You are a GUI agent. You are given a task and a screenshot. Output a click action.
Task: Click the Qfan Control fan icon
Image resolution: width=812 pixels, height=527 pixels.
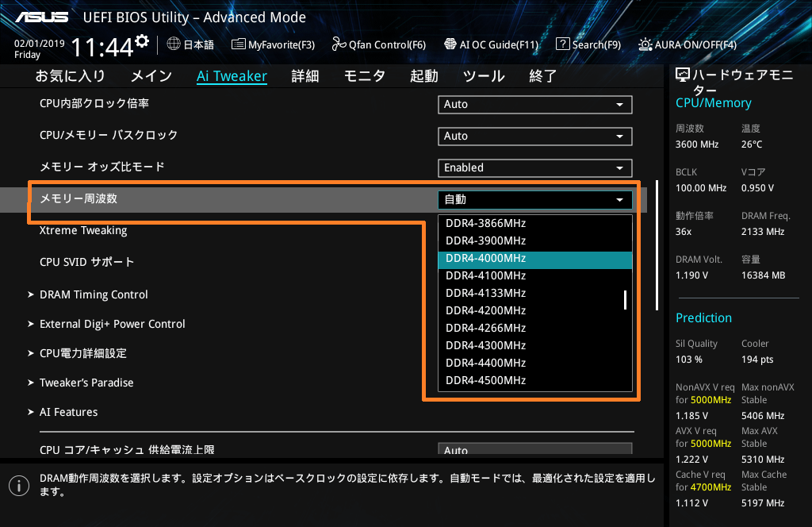(x=339, y=44)
